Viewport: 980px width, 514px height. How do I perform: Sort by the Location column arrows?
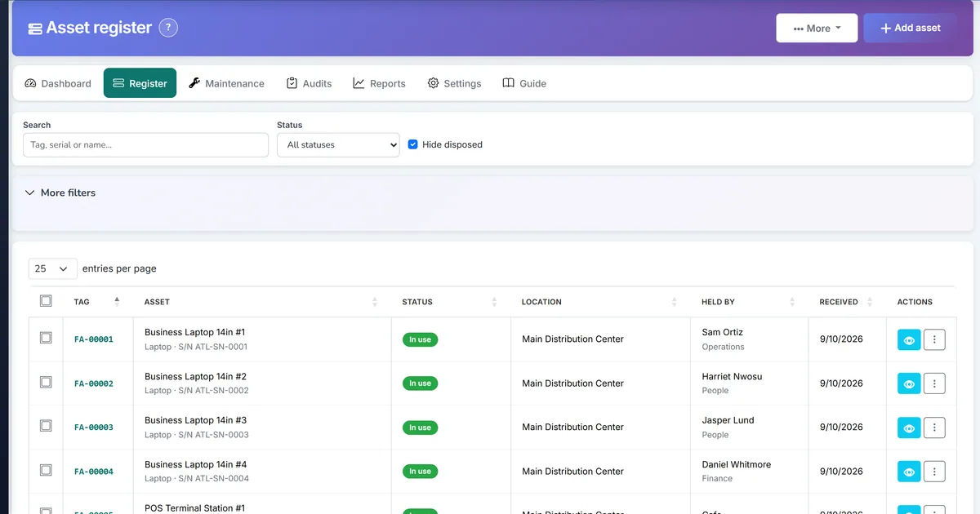[x=675, y=302]
